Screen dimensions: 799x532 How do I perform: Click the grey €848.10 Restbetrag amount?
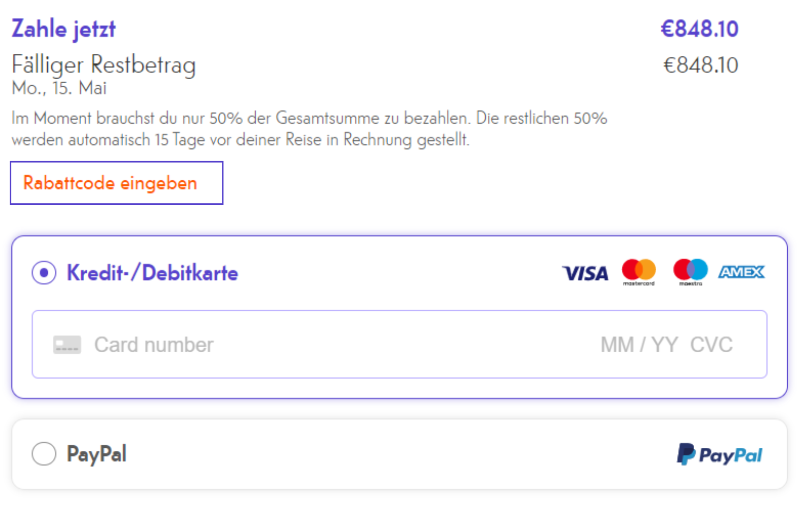point(701,65)
